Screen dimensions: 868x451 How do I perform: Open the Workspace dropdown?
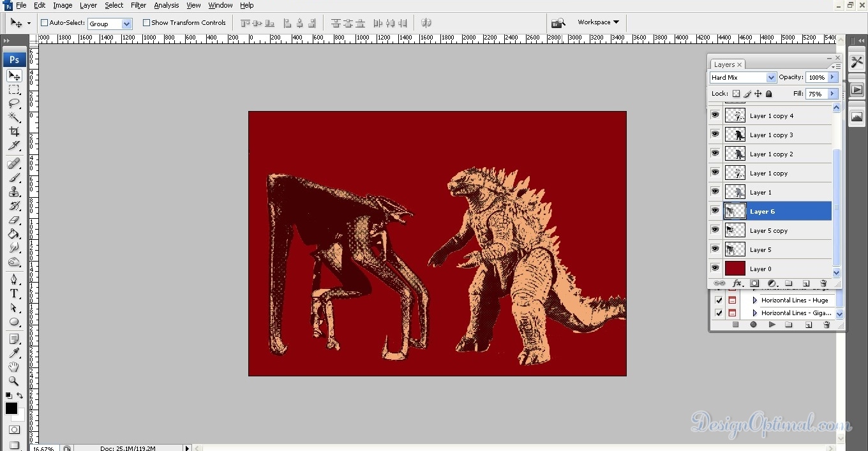pyautogui.click(x=598, y=22)
